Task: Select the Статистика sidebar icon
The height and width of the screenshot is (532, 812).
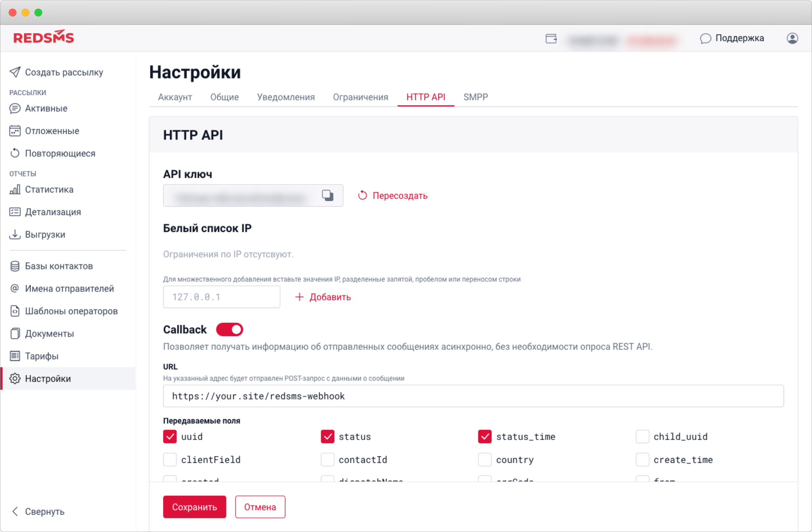Action: pyautogui.click(x=15, y=189)
